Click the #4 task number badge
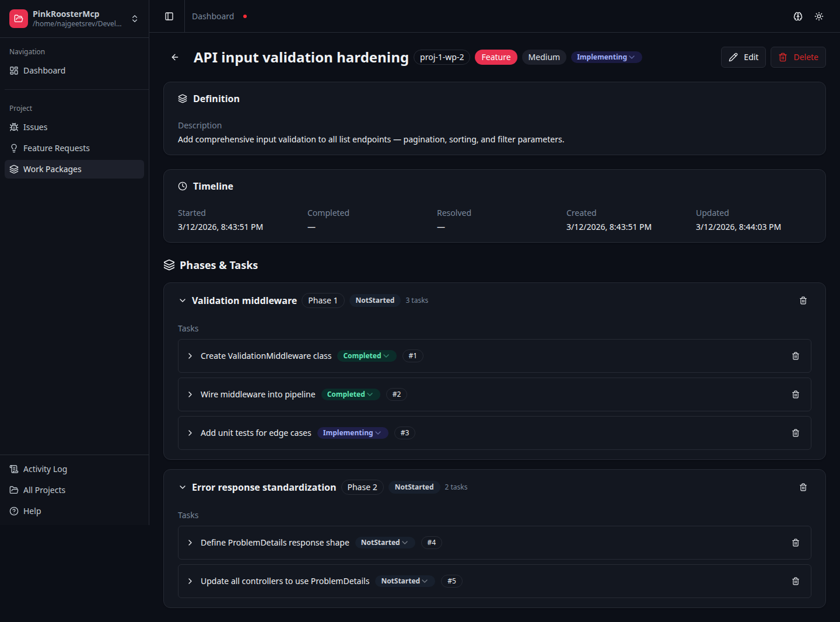Screen dimensions: 840x622 [432, 543]
